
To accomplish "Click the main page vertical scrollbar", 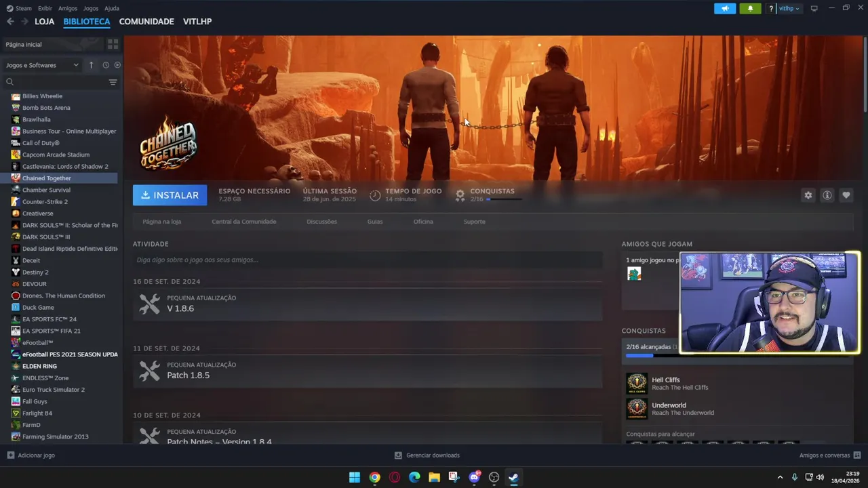I will click(x=865, y=75).
